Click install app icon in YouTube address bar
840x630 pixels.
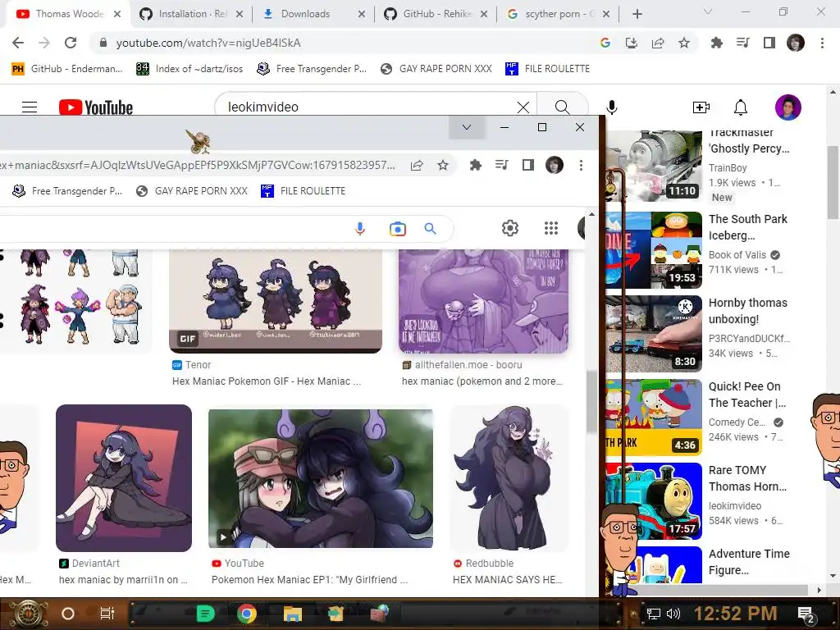(x=632, y=43)
